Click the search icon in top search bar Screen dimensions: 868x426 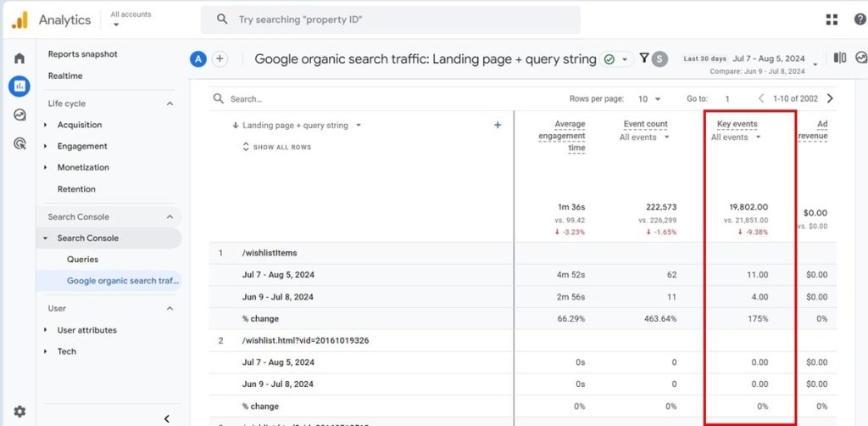click(x=222, y=20)
